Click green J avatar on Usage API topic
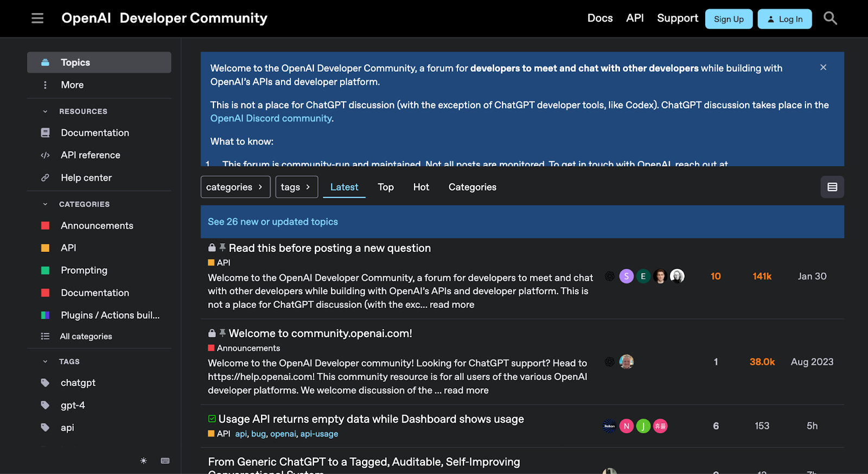This screenshot has width=868, height=474. tap(643, 426)
